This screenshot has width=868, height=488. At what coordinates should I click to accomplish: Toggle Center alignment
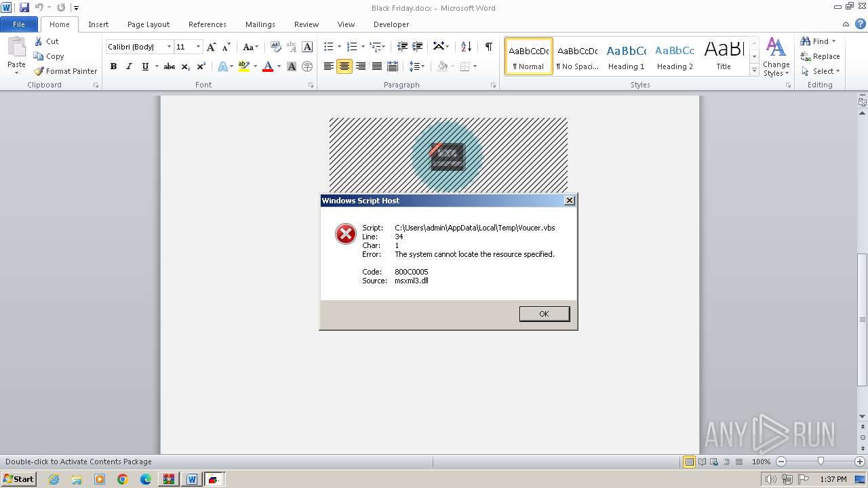[344, 66]
